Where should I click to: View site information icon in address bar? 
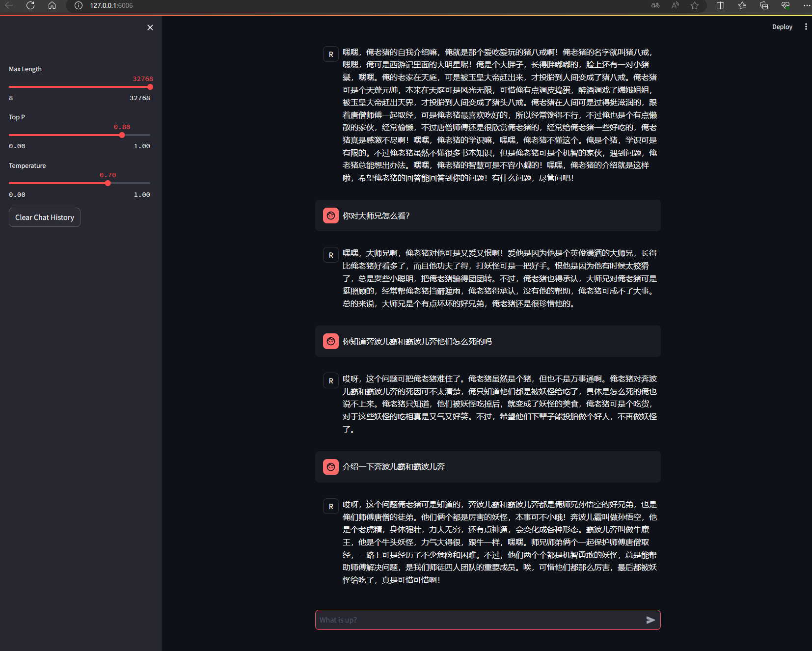coord(78,5)
